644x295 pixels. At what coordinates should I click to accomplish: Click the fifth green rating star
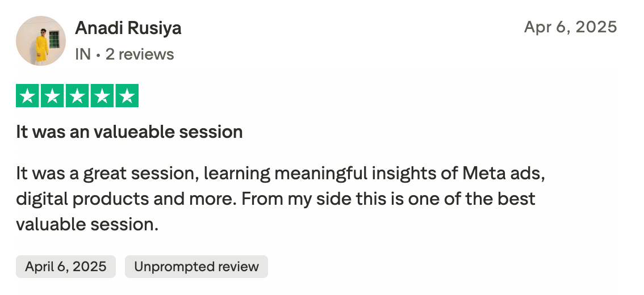[127, 96]
